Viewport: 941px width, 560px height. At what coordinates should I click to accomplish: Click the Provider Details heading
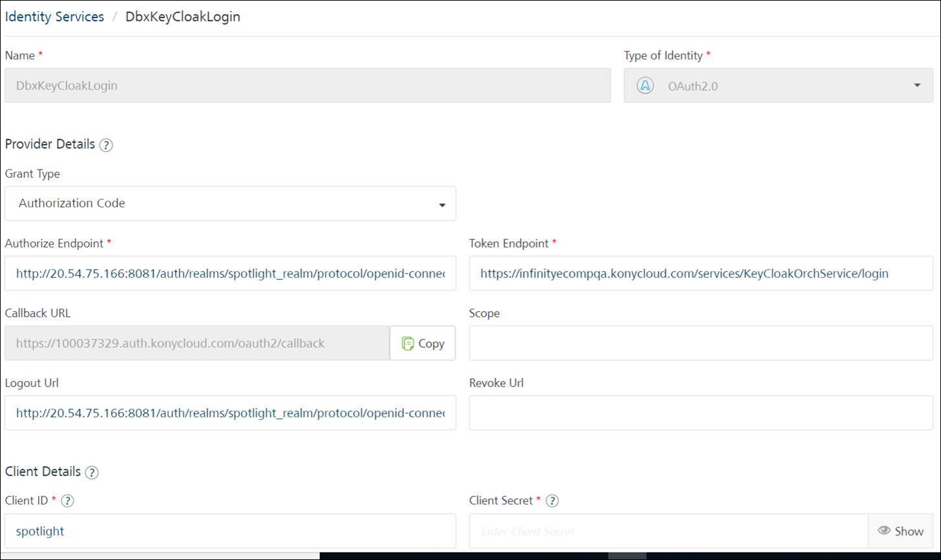(x=50, y=144)
